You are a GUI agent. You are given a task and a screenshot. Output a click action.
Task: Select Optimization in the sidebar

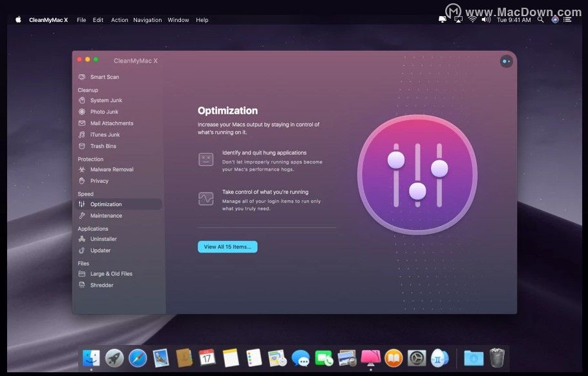(119, 204)
